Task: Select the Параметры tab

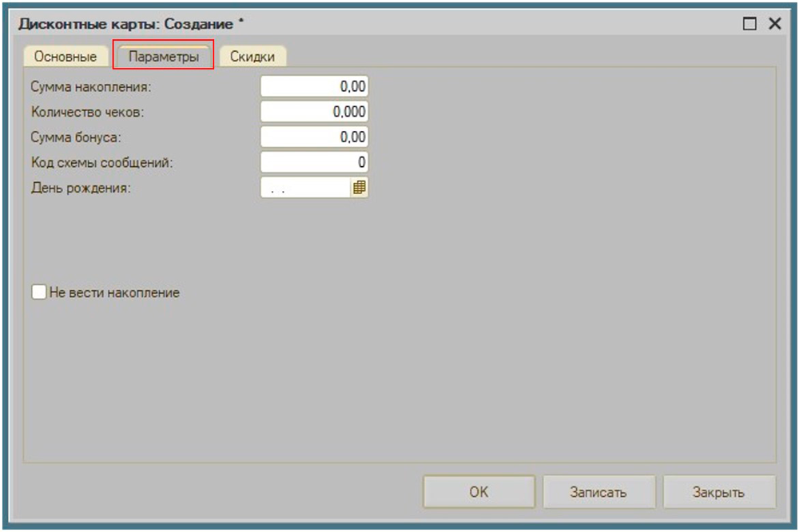Action: (164, 57)
